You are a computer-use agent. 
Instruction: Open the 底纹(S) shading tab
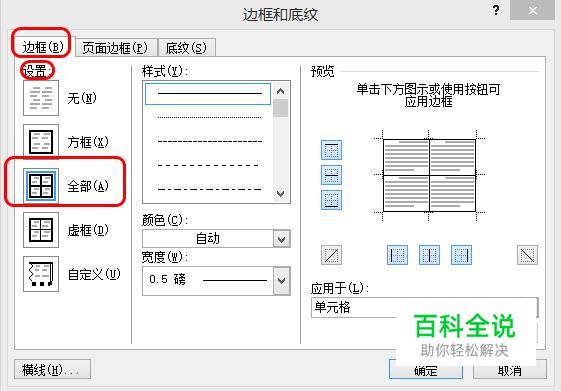[x=186, y=48]
